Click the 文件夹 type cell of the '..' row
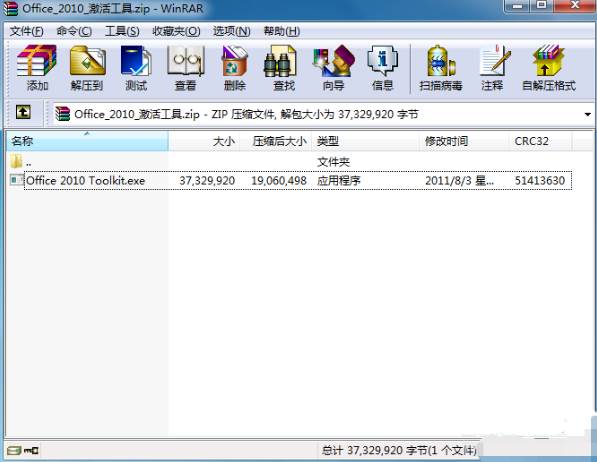The height and width of the screenshot is (462, 597). point(333,162)
